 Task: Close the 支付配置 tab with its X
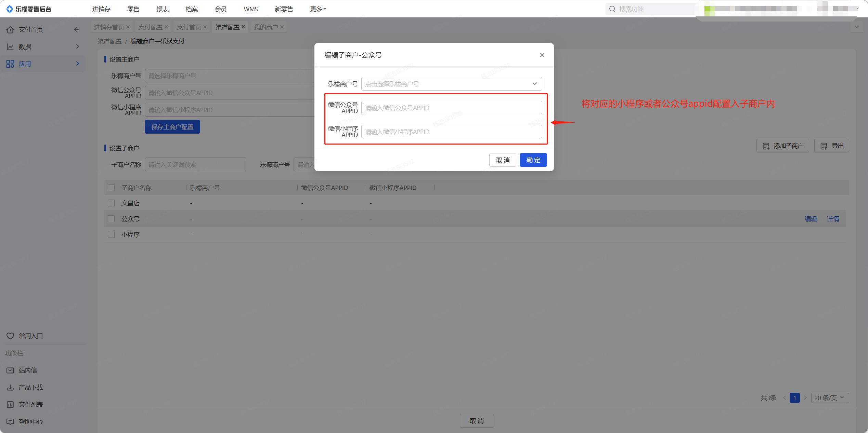(x=166, y=27)
